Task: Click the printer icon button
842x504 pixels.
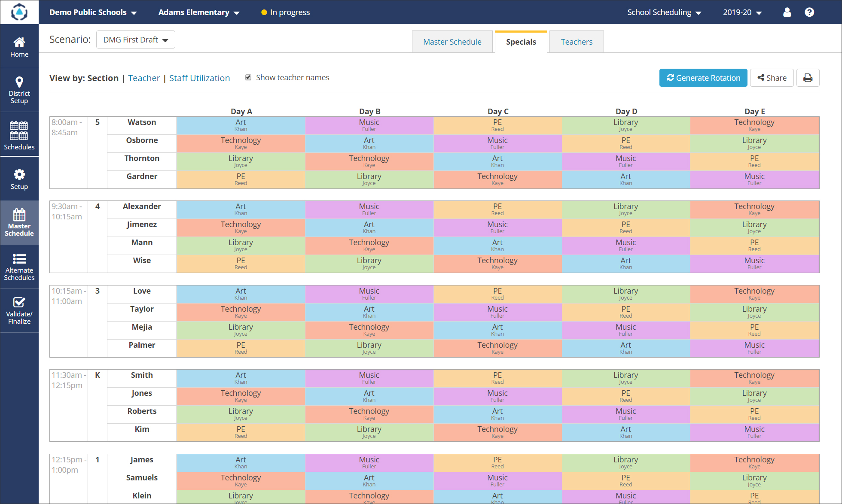Action: [x=808, y=78]
